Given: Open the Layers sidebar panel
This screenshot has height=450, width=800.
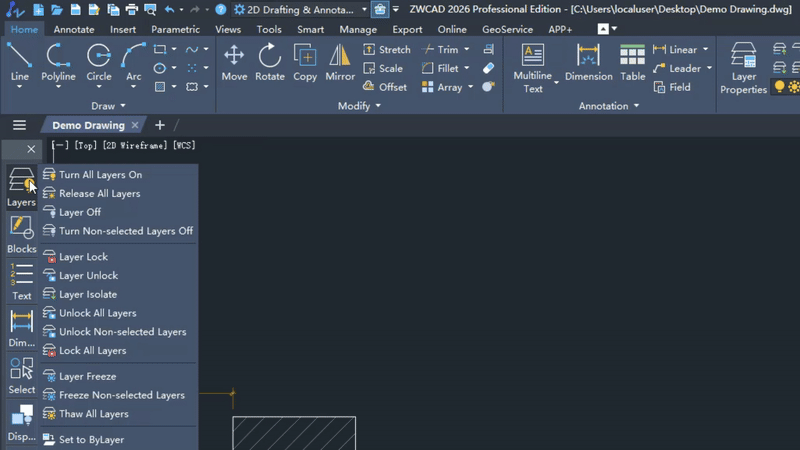Looking at the screenshot, I should pos(21,188).
